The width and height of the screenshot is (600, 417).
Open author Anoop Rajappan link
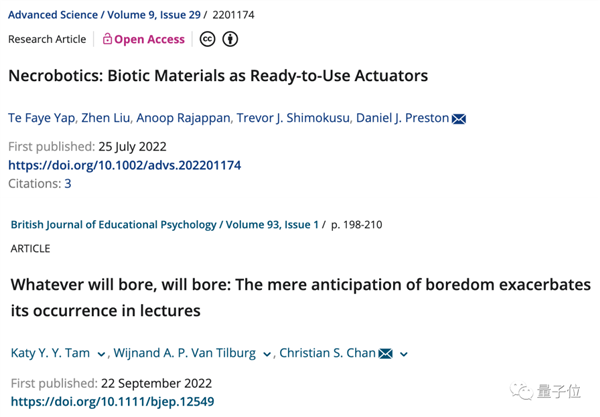click(183, 118)
